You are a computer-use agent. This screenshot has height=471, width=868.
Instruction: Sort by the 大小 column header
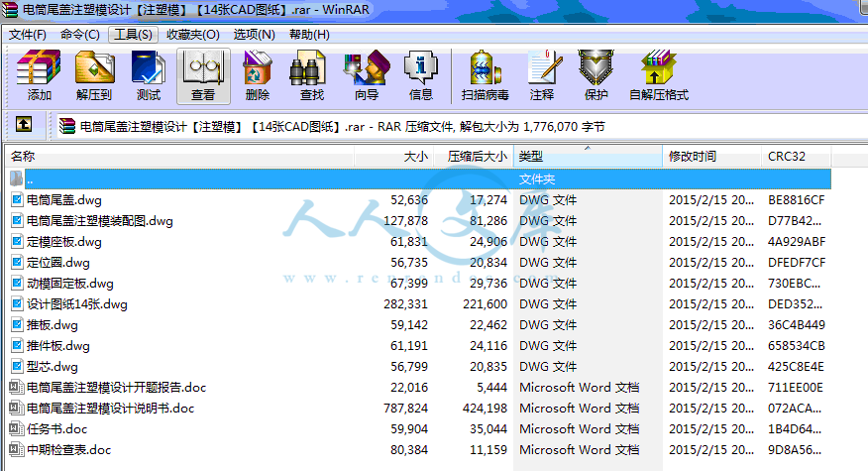[393, 157]
